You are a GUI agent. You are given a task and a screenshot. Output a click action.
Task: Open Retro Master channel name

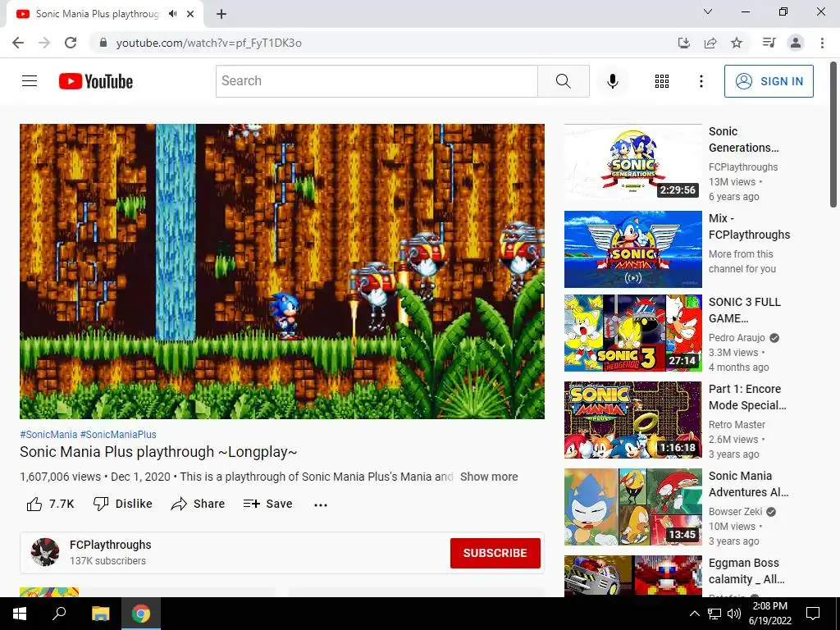(737, 424)
